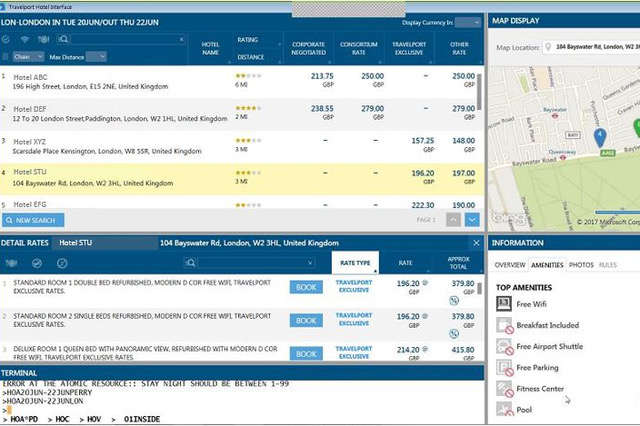Click the hotel search magnifier icon

coord(63,39)
